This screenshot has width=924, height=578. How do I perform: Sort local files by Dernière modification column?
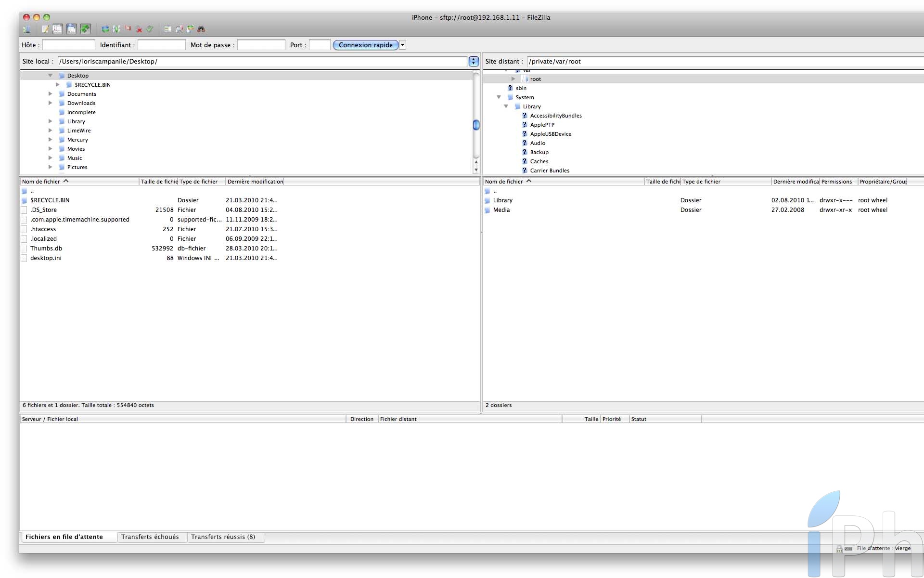click(255, 182)
